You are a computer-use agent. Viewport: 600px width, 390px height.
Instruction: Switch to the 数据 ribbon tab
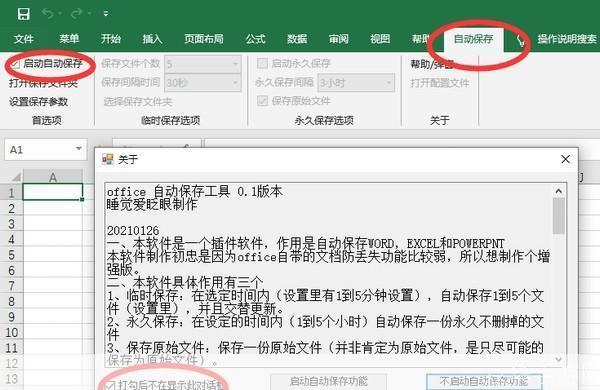click(297, 39)
